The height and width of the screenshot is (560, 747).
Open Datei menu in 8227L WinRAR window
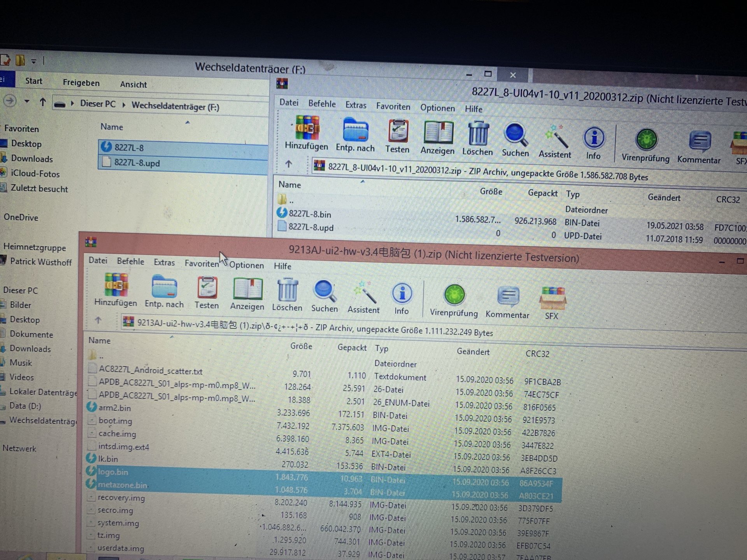pos(289,102)
